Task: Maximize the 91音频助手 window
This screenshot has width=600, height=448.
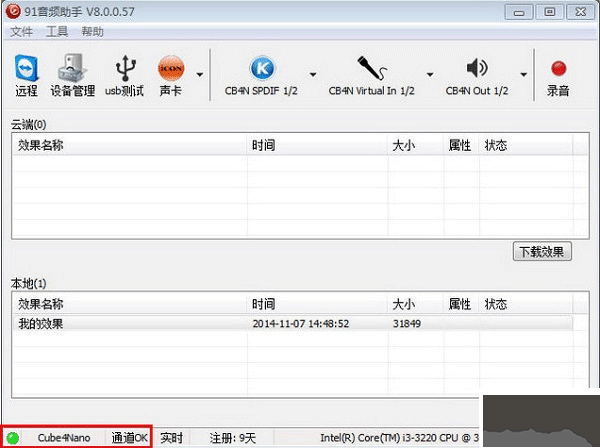Action: [x=549, y=12]
